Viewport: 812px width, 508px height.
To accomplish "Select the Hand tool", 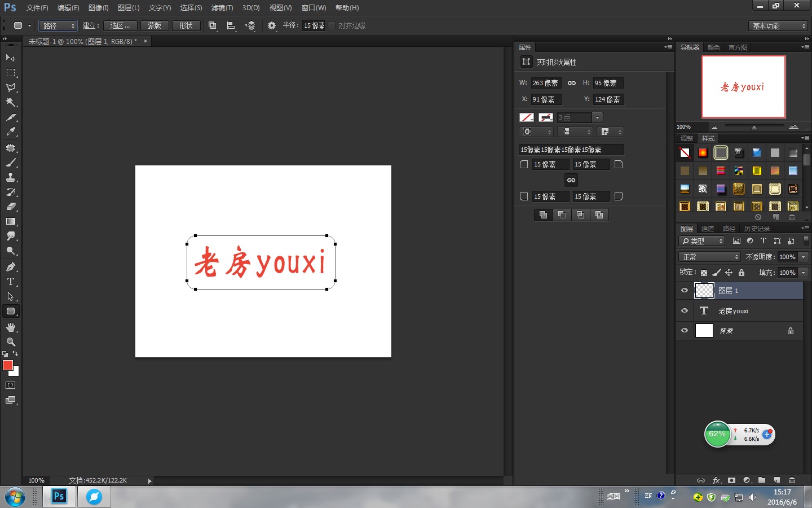I will click(10, 327).
